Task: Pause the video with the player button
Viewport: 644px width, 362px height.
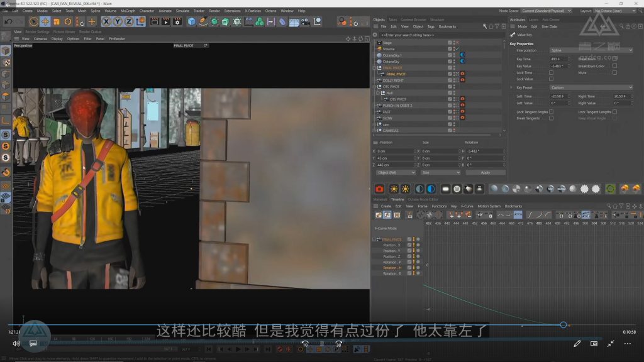Action: [x=321, y=344]
